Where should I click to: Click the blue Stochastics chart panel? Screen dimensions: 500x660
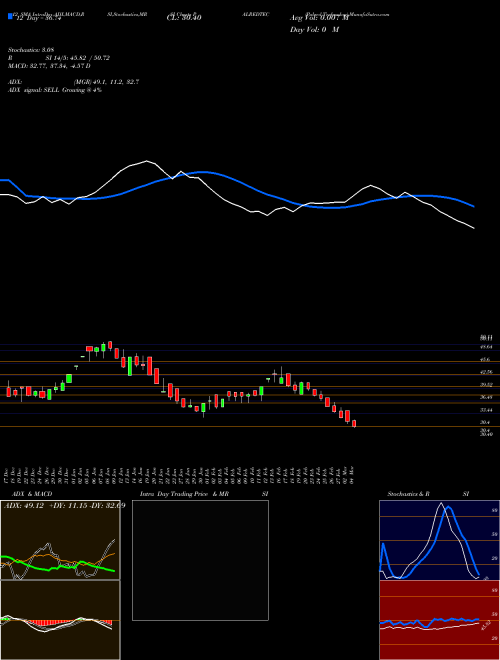[x=439, y=540]
